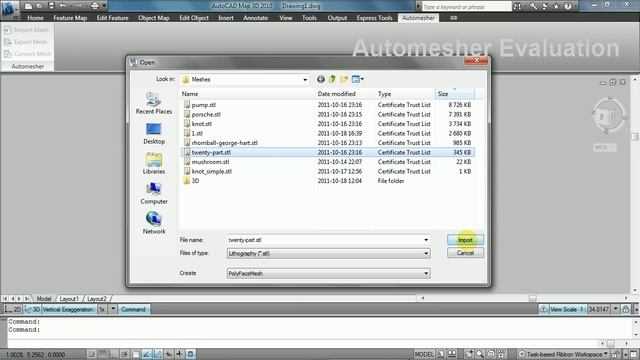Click the Convert Mesh ribbon button
Screen dimensions: 640x360
[27, 53]
